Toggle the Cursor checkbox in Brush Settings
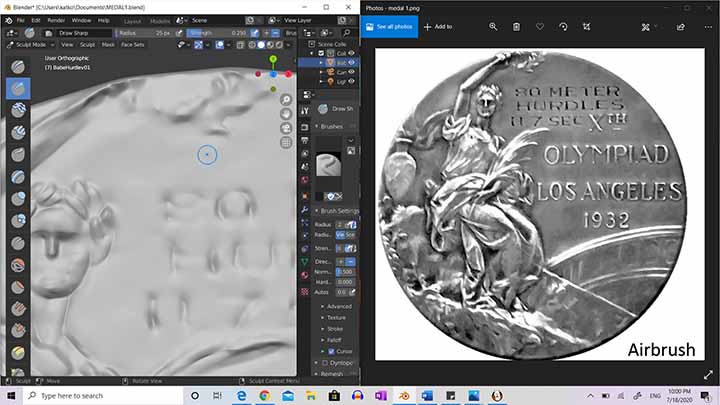720x405 pixels. (332, 350)
